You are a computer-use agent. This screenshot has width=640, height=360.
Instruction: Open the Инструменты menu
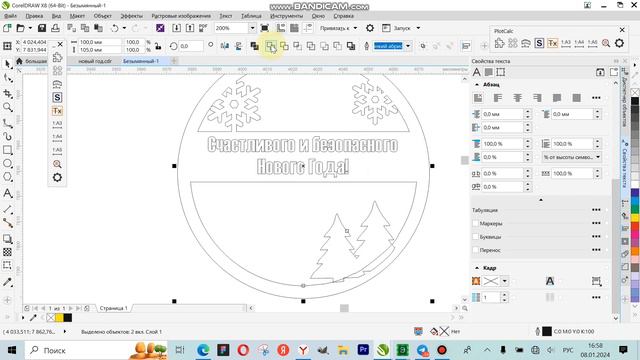click(287, 16)
